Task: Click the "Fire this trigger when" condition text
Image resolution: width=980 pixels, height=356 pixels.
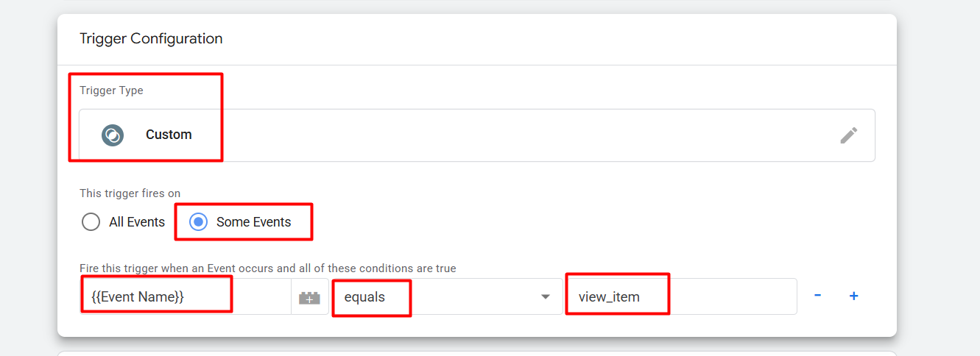Action: tap(268, 268)
